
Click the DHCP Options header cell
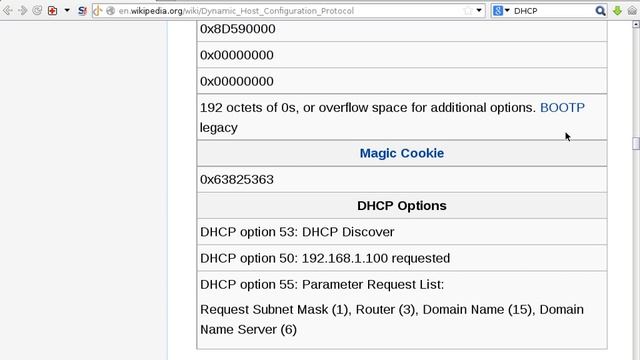pos(402,206)
